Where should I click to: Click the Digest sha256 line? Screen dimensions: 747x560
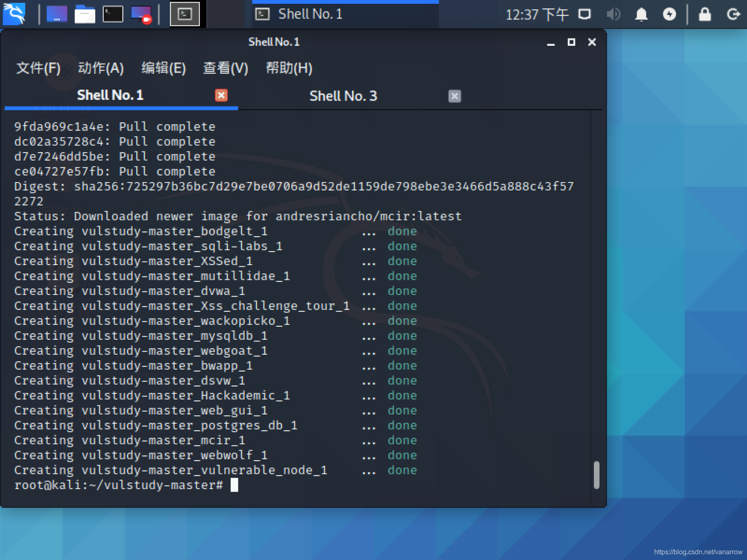pyautogui.click(x=294, y=194)
